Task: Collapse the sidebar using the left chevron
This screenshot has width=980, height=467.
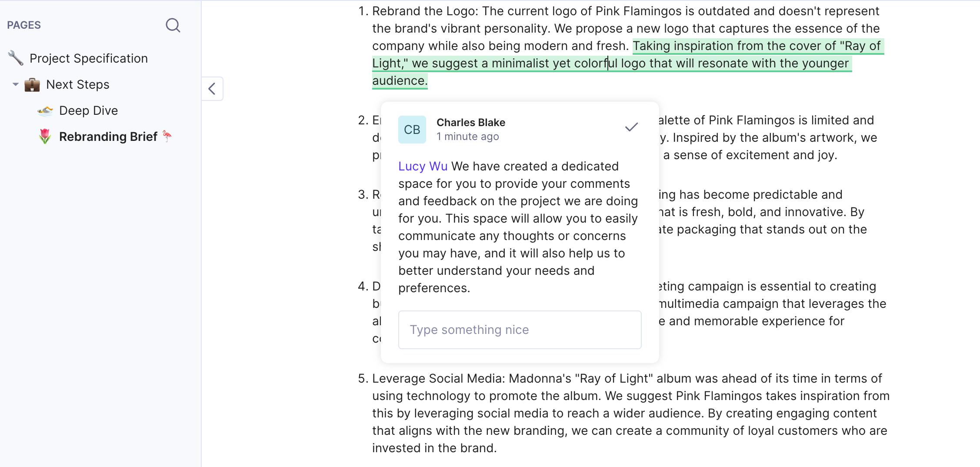Action: (x=212, y=89)
